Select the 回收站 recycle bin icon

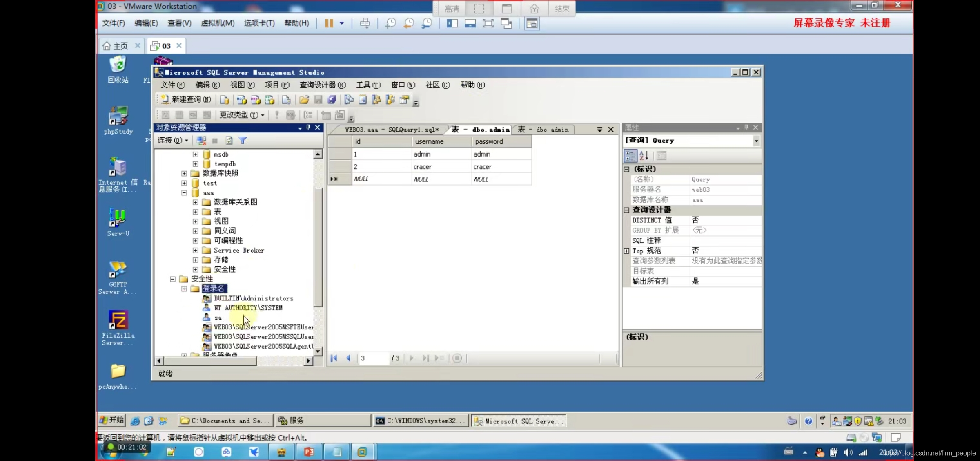click(x=118, y=70)
